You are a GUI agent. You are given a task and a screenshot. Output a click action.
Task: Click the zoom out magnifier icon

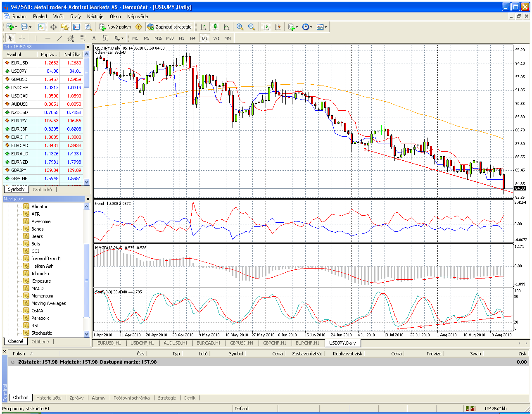(x=251, y=27)
